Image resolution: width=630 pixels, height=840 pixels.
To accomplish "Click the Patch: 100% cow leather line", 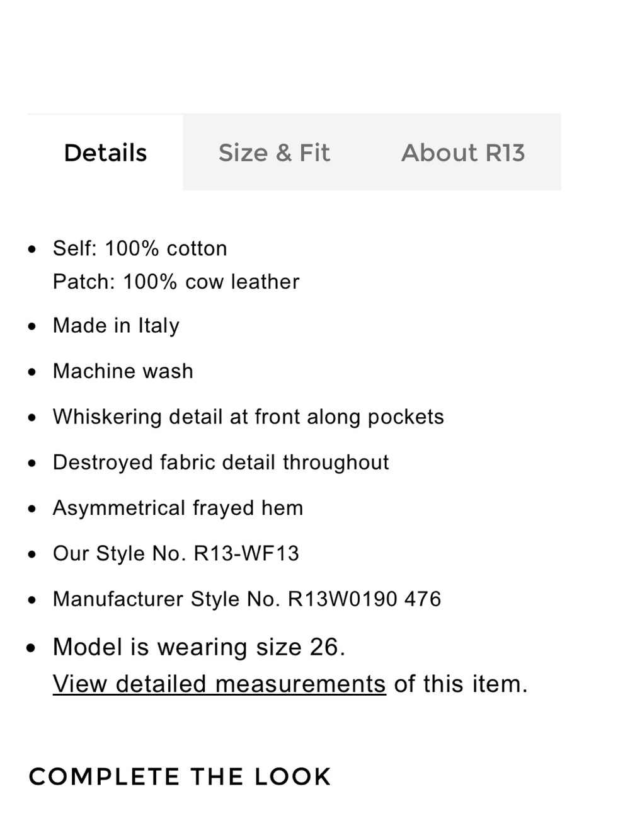I will tap(176, 282).
